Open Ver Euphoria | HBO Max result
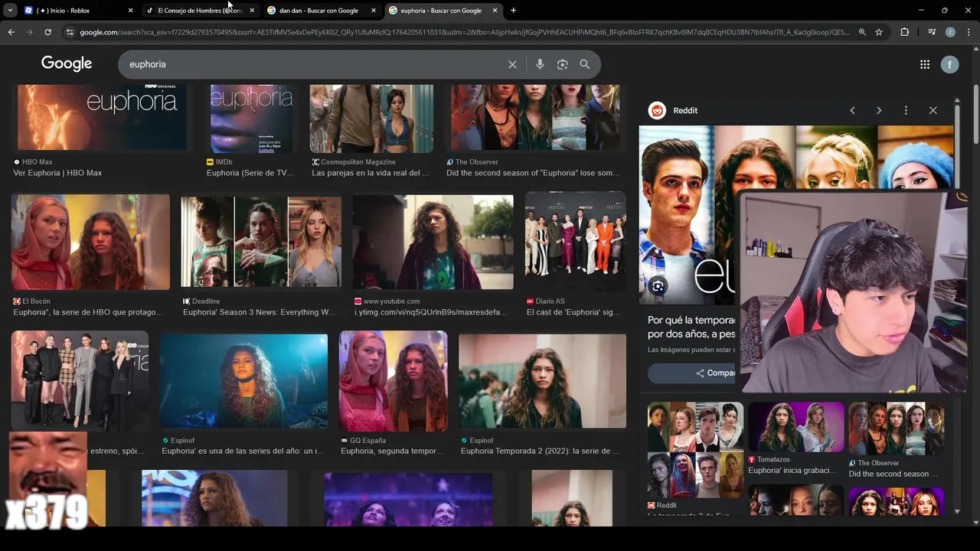980x551 pixels. 57,173
